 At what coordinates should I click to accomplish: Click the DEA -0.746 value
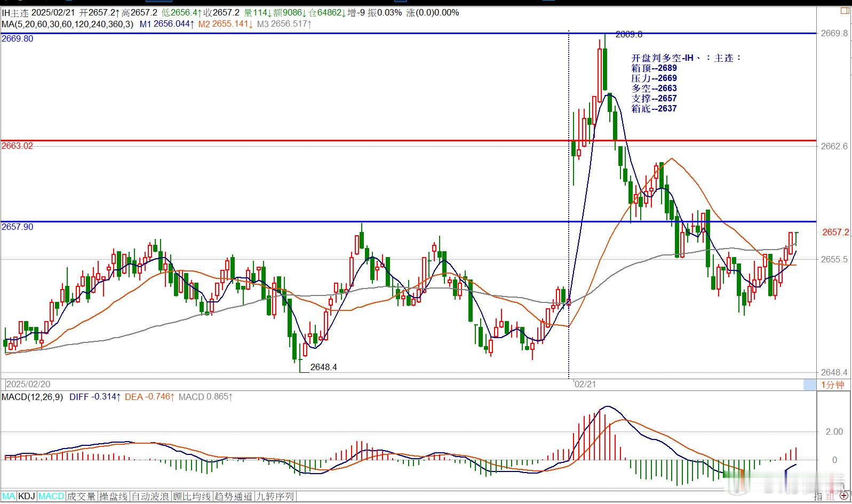149,397
